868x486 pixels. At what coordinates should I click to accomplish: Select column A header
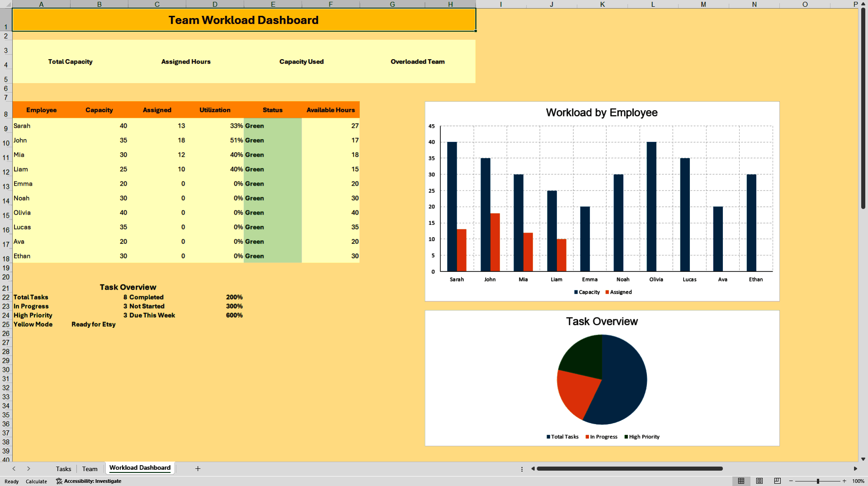point(41,4)
